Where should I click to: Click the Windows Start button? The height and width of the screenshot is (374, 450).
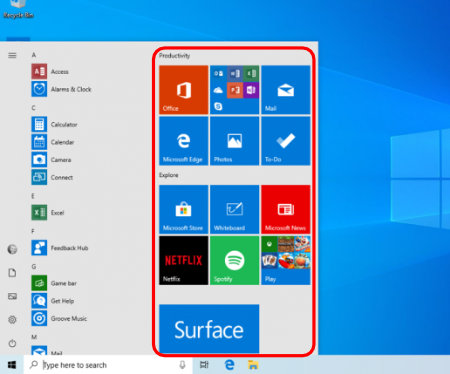12,365
